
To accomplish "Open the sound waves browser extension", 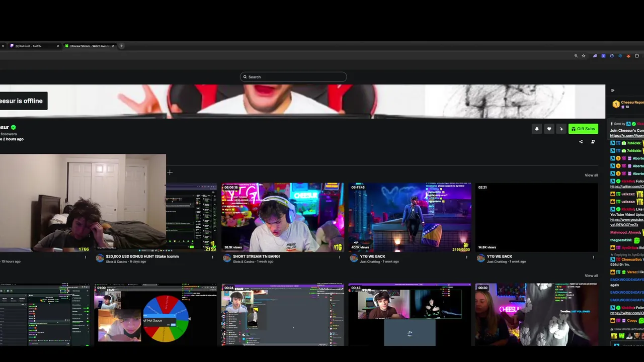I will 620,56.
